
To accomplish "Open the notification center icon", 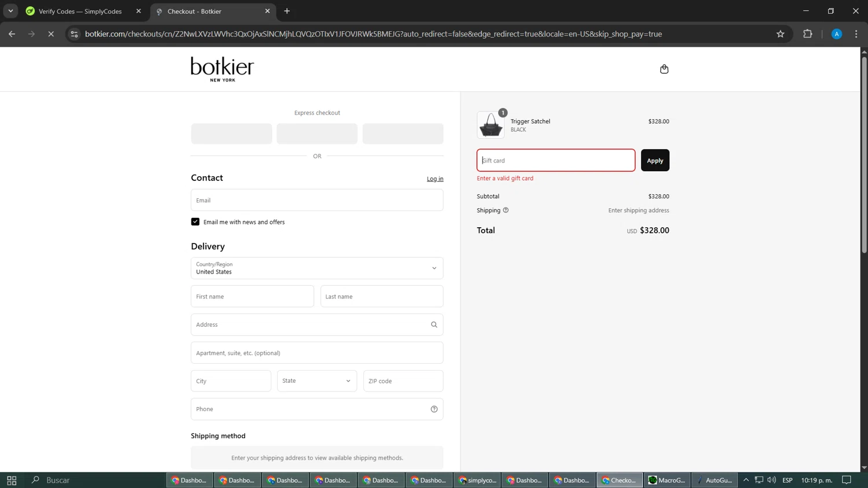I will click(847, 480).
